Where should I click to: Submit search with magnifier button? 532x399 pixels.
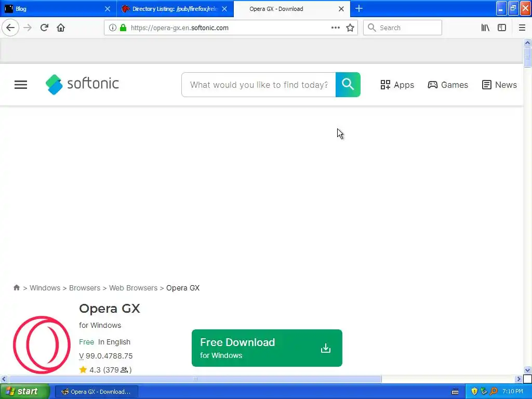coord(348,85)
